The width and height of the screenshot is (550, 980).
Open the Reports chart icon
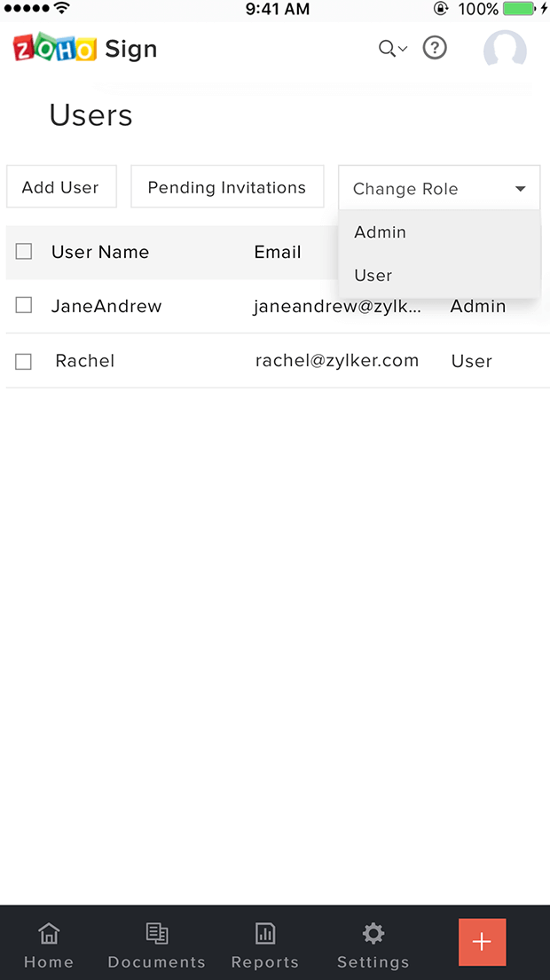[264, 934]
